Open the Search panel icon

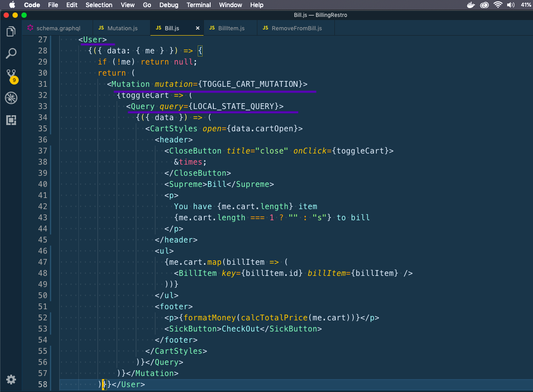click(x=11, y=53)
